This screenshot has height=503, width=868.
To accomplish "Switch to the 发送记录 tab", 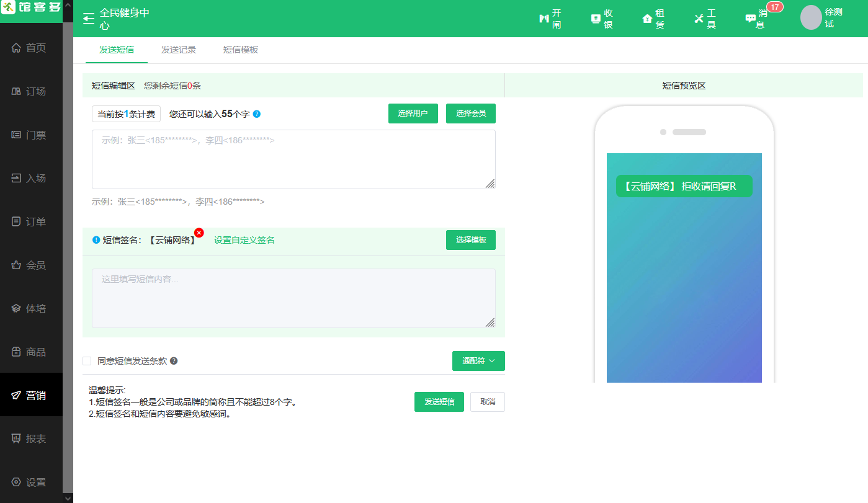I will (179, 50).
